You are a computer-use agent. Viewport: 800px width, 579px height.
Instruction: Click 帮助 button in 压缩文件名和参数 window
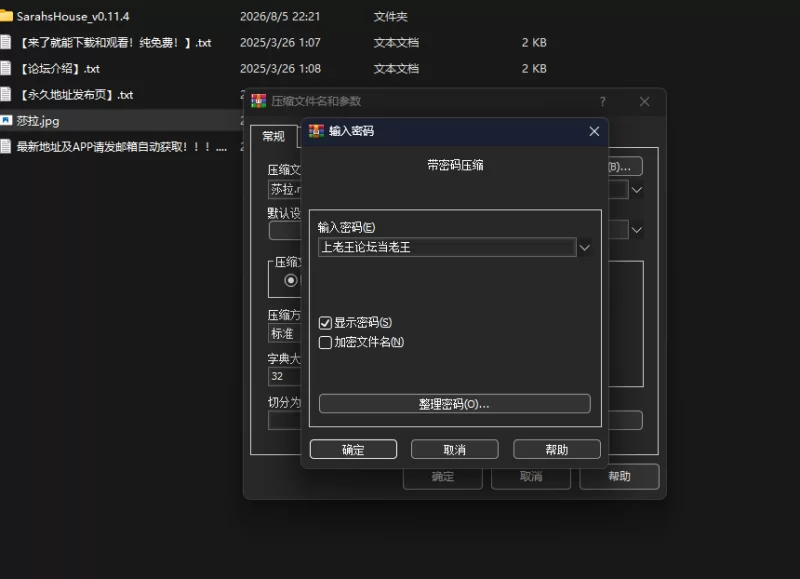tap(619, 476)
